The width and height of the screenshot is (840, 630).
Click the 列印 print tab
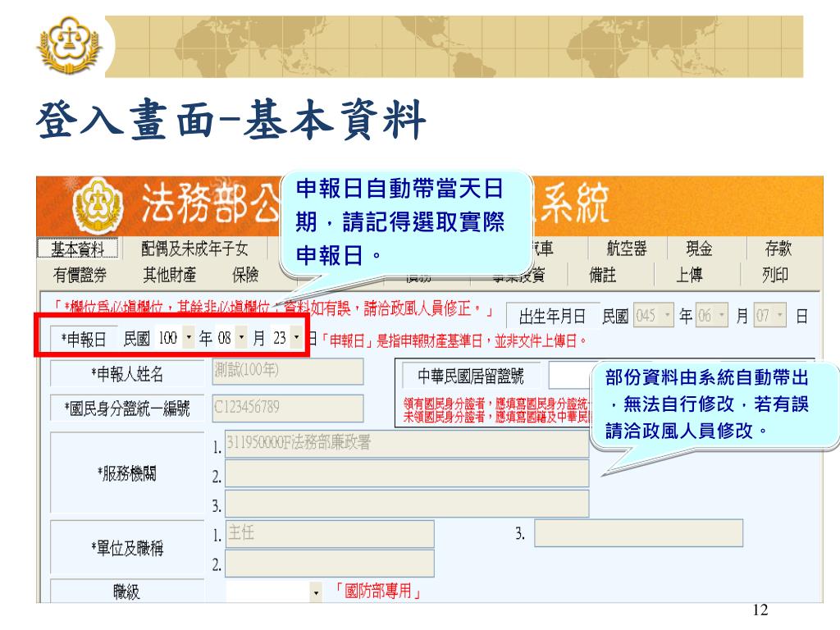(775, 275)
